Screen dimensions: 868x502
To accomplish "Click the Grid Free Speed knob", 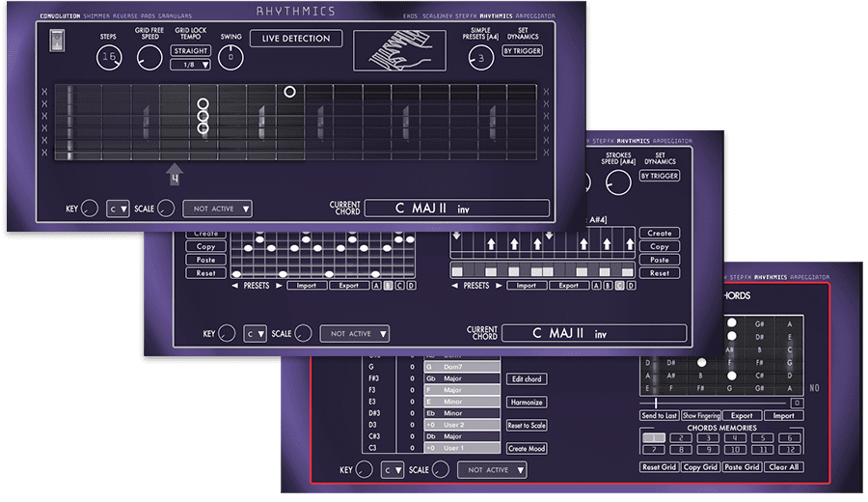I will [148, 58].
